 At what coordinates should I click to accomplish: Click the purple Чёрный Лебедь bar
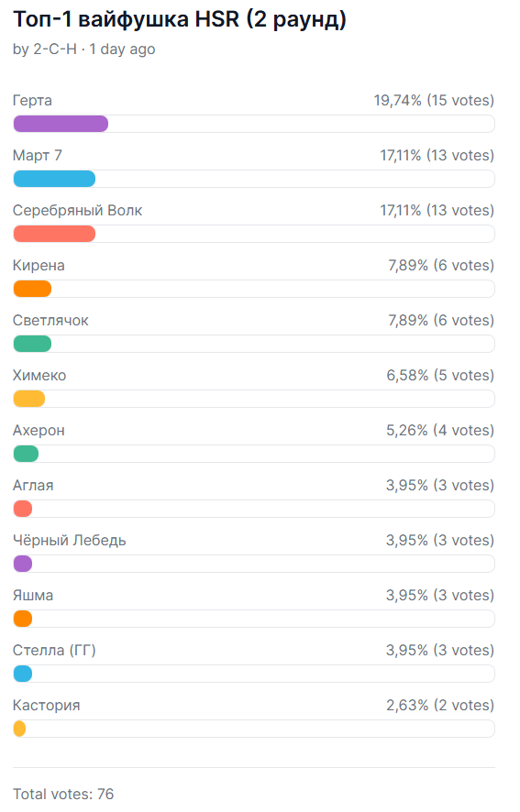point(23,564)
